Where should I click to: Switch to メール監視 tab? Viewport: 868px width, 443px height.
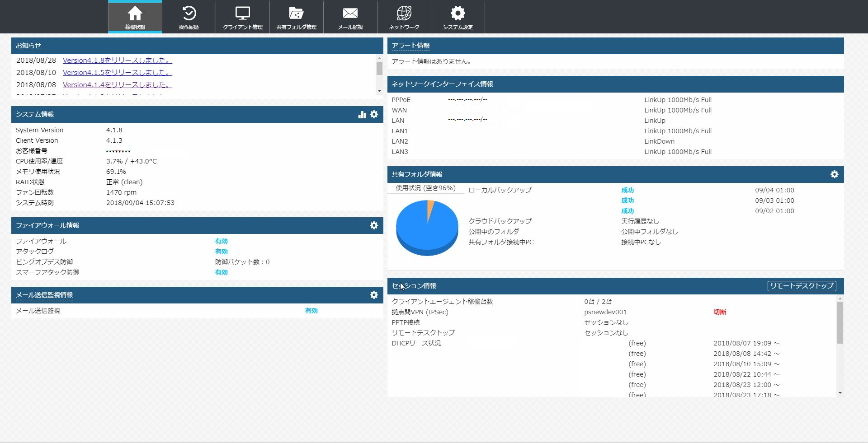[x=350, y=17]
